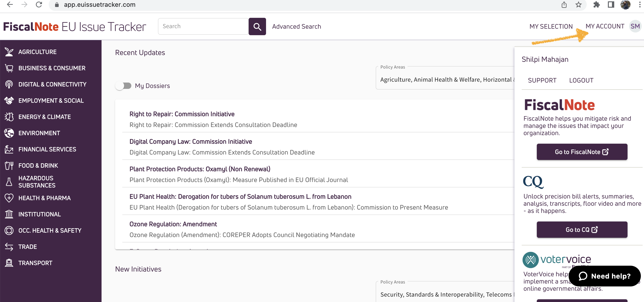Click the browser back arrow
Viewport: 644px width, 302px height.
10,5
